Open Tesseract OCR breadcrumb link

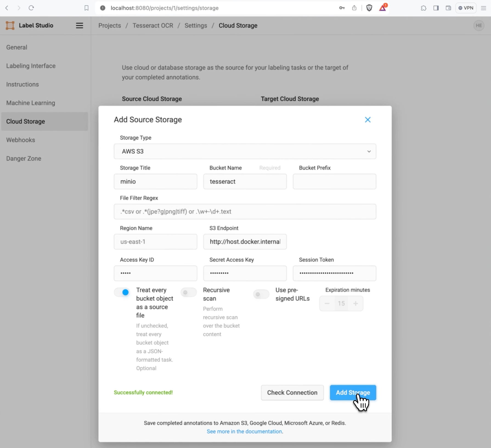(x=153, y=26)
